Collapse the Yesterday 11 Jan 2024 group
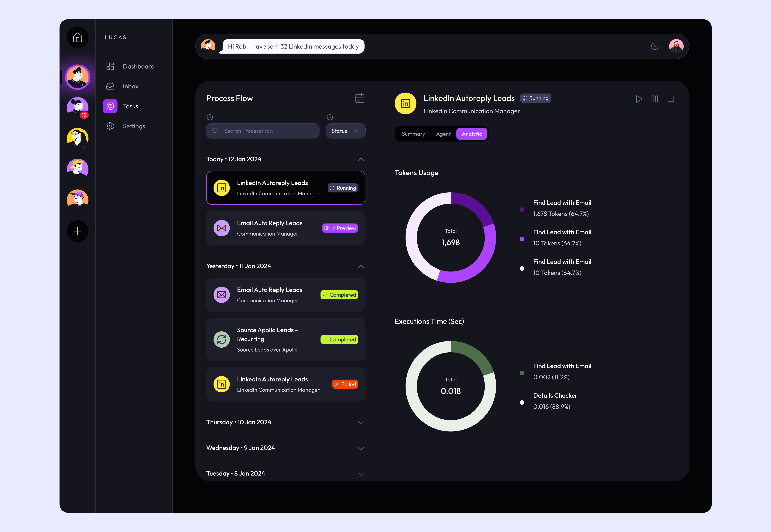Viewport: 771px width, 532px height. (361, 266)
